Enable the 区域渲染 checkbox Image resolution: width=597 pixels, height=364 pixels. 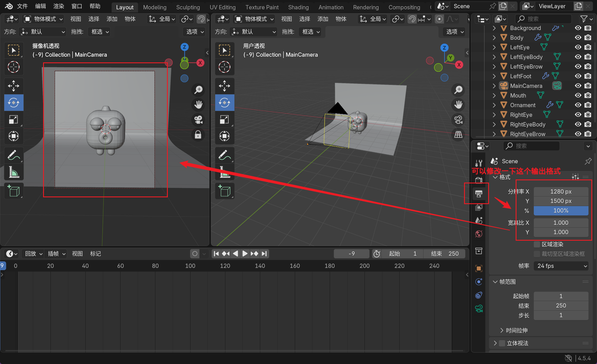point(537,244)
